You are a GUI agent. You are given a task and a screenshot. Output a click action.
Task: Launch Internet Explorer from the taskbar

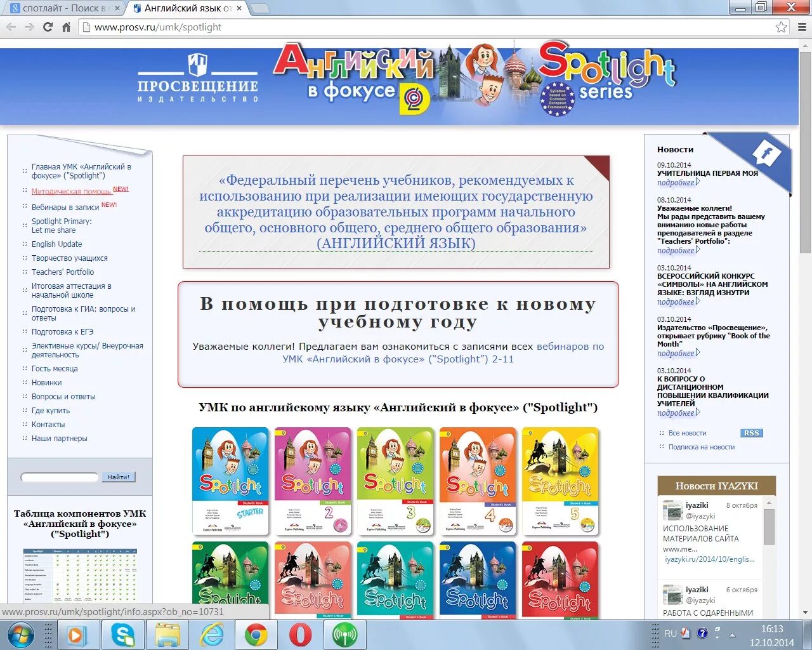pos(212,635)
